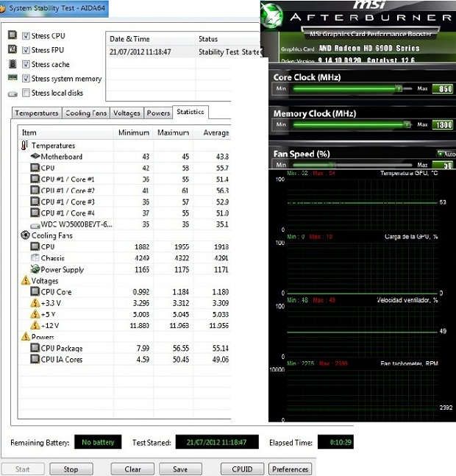Open the CPUID panel
Screen dimensions: 456x476
pyautogui.click(x=242, y=469)
